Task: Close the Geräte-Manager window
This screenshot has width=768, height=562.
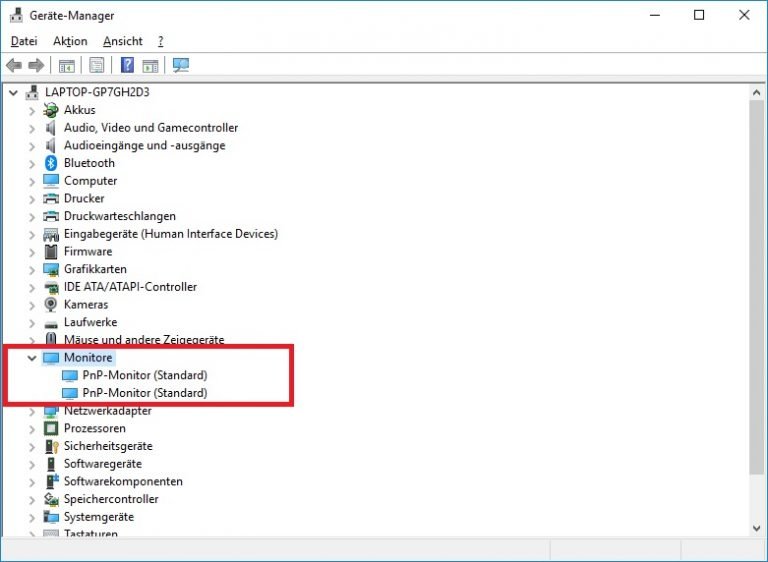Action: tap(744, 15)
